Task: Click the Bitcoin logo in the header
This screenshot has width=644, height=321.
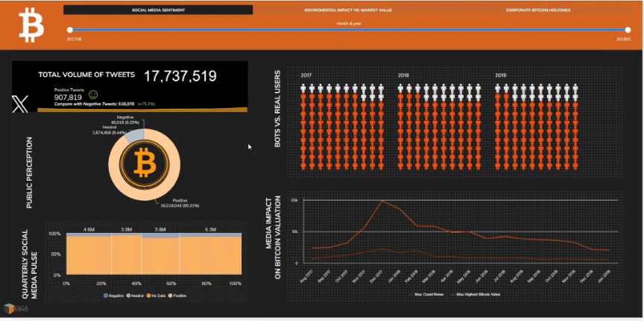Action: (31, 25)
